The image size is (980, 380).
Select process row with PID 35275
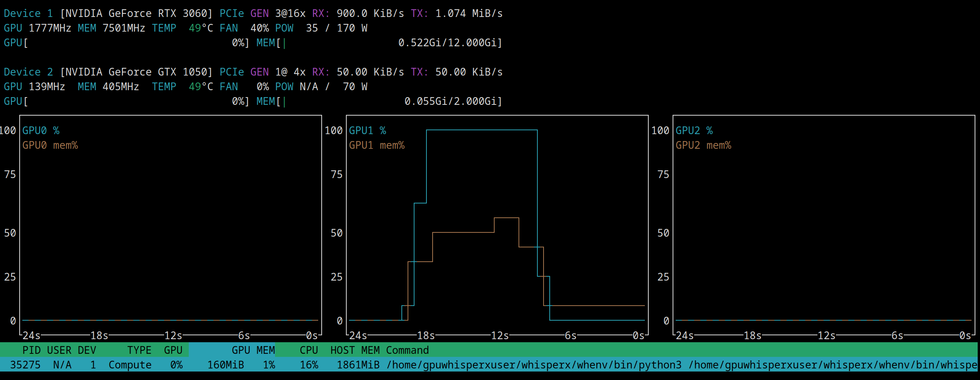[489, 365]
